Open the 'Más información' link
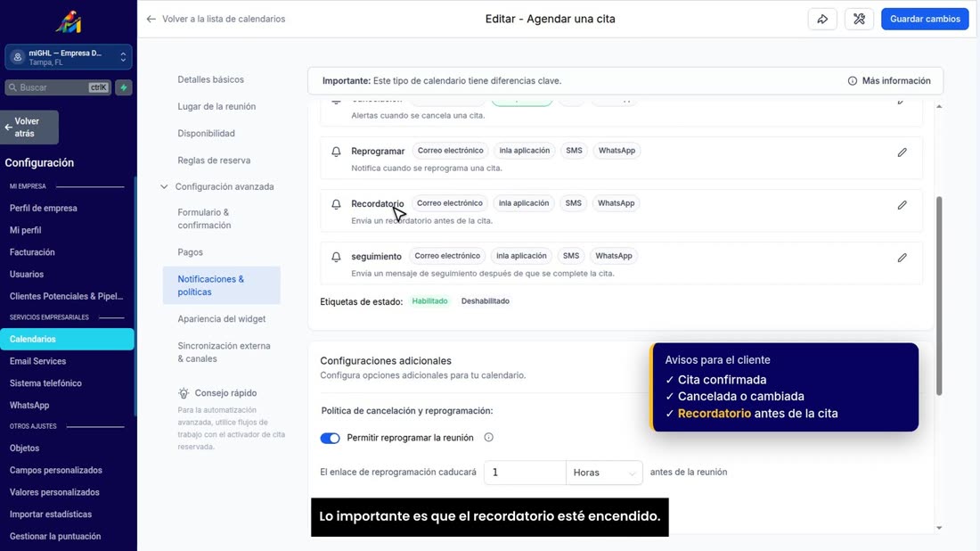This screenshot has width=980, height=551. 895,80
